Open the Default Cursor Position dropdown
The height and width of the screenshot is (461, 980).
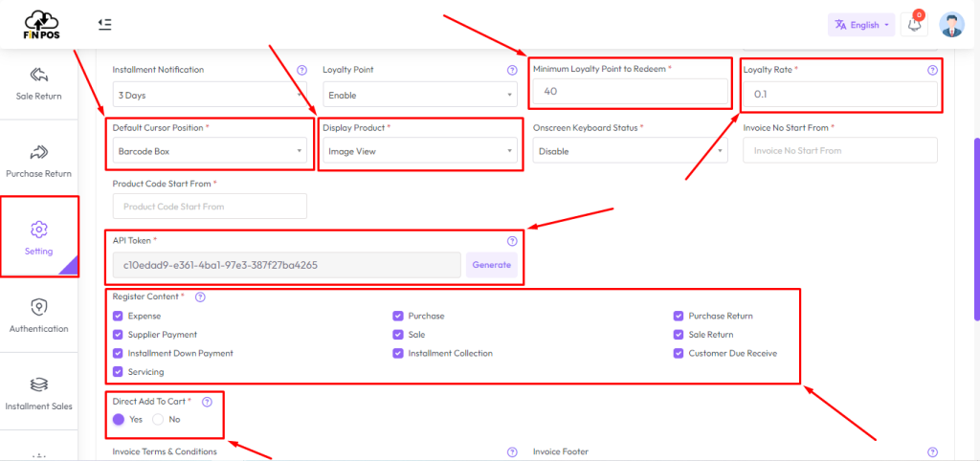click(210, 151)
